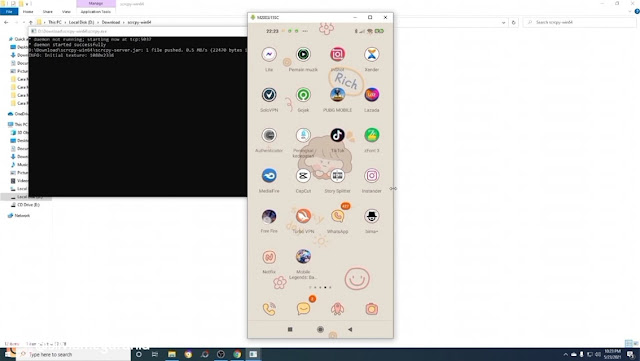Open Messenger Lite app on the phone screen
The image size is (640, 361).
point(269,54)
